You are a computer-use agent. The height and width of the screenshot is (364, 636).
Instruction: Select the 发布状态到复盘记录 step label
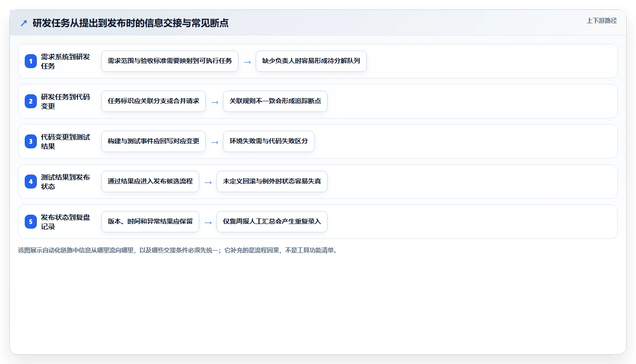tap(66, 222)
